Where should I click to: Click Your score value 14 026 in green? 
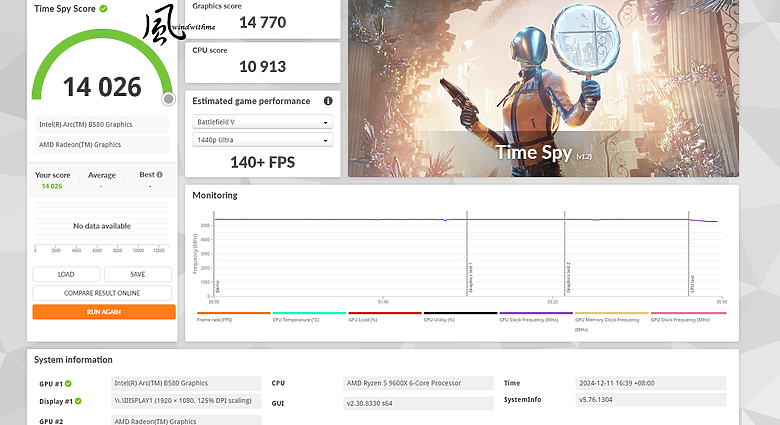click(52, 186)
